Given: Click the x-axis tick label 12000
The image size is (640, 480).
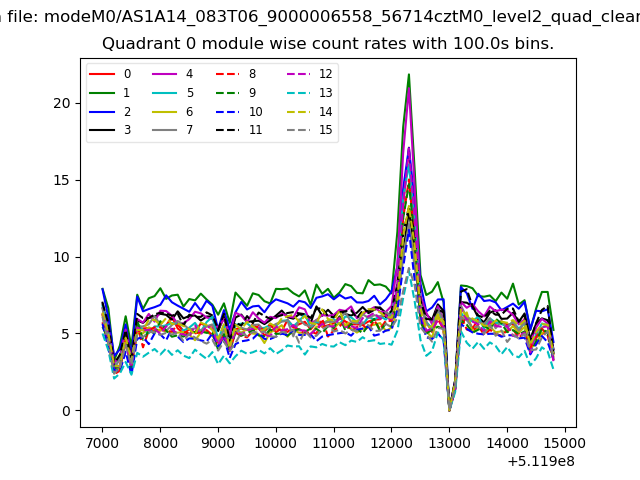Looking at the screenshot, I should pos(391,443).
